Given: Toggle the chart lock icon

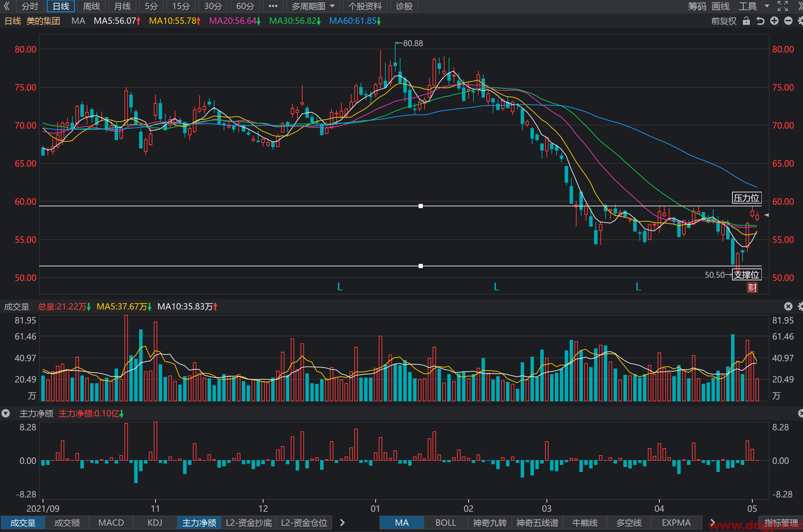Looking at the screenshot, I should point(746,21).
